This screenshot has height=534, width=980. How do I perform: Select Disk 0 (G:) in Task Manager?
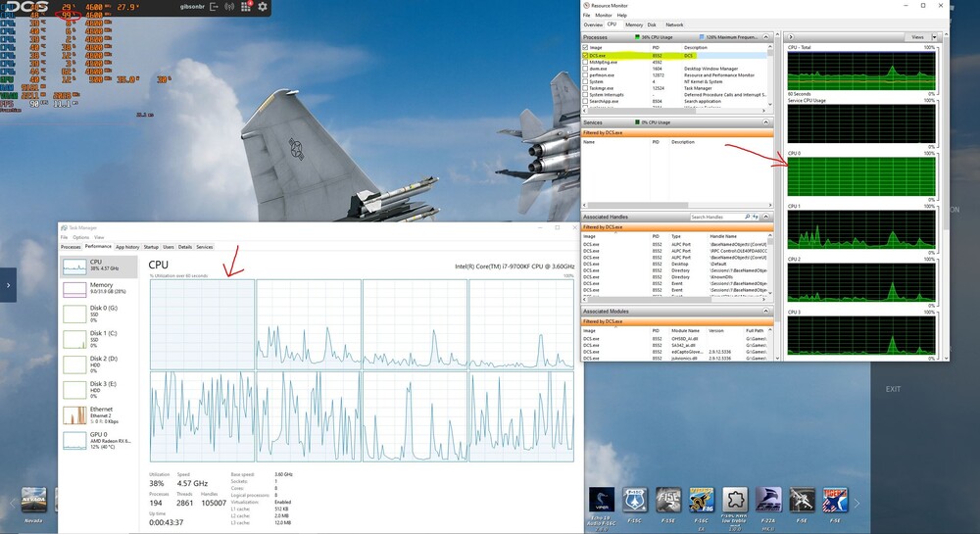pyautogui.click(x=99, y=314)
